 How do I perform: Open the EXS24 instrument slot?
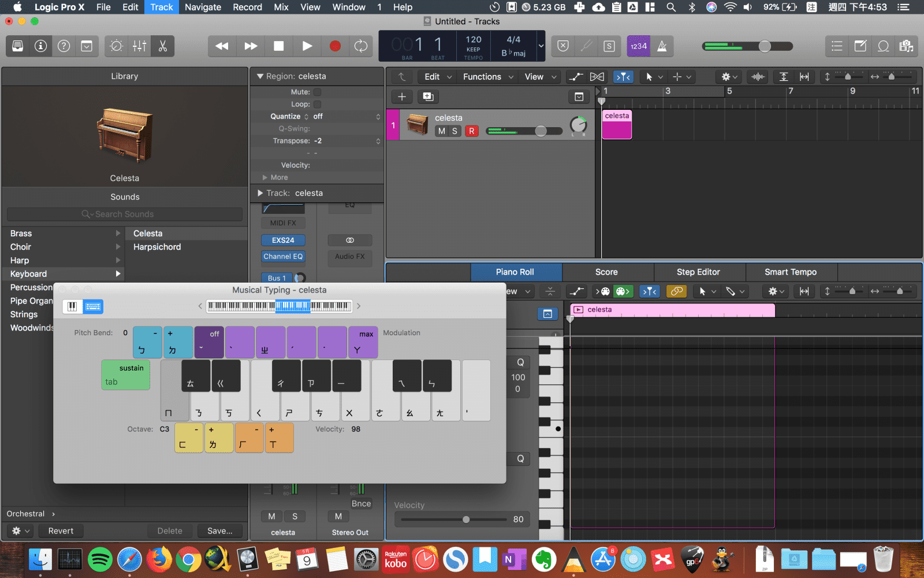(x=283, y=240)
